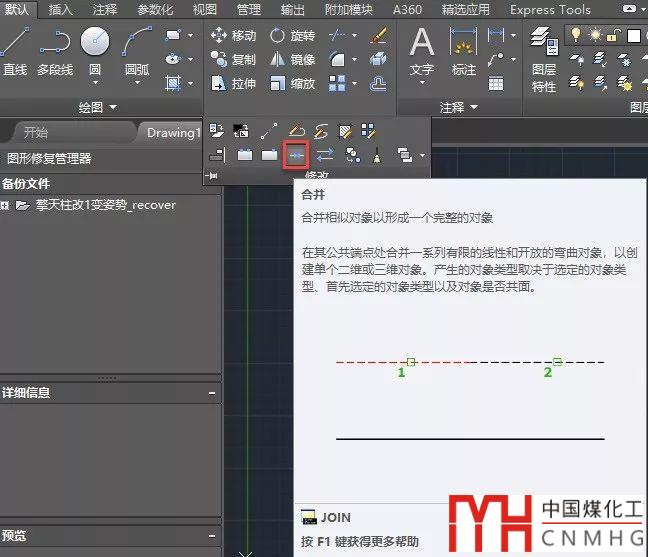Expand the 绘图 panel dropdown

(98, 107)
